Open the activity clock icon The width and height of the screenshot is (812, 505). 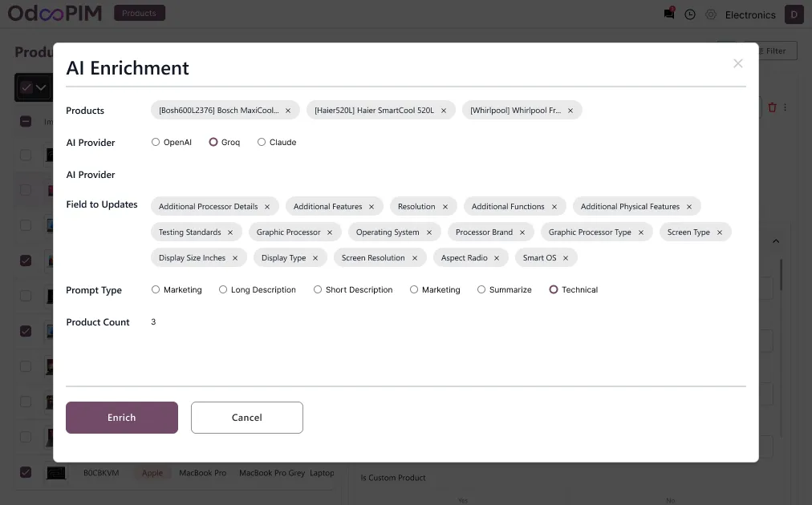coord(690,14)
